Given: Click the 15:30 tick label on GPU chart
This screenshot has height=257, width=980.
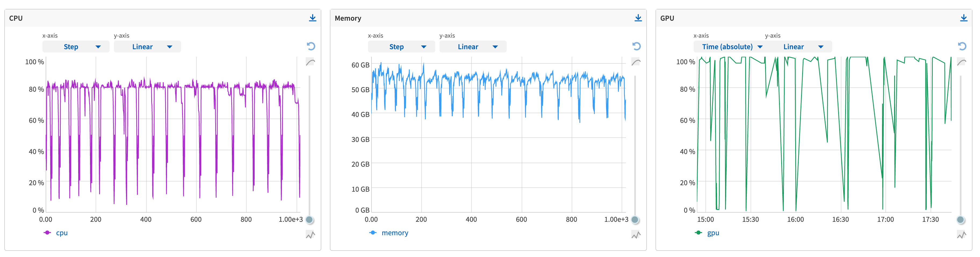Looking at the screenshot, I should (x=750, y=220).
